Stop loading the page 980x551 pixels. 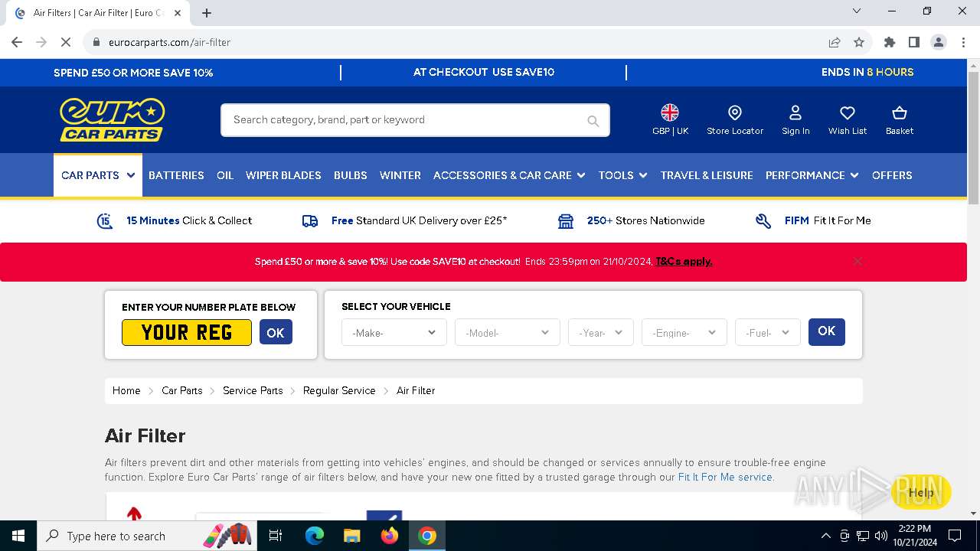(x=67, y=42)
